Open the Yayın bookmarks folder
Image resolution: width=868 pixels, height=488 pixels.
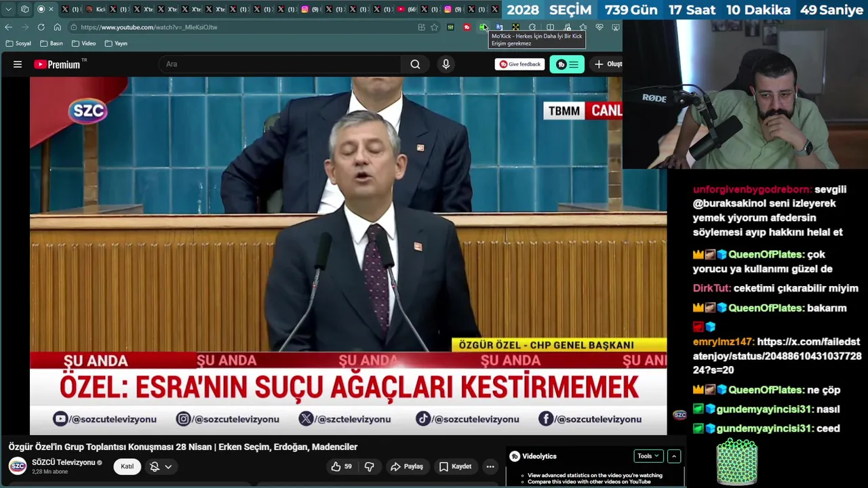[x=117, y=43]
